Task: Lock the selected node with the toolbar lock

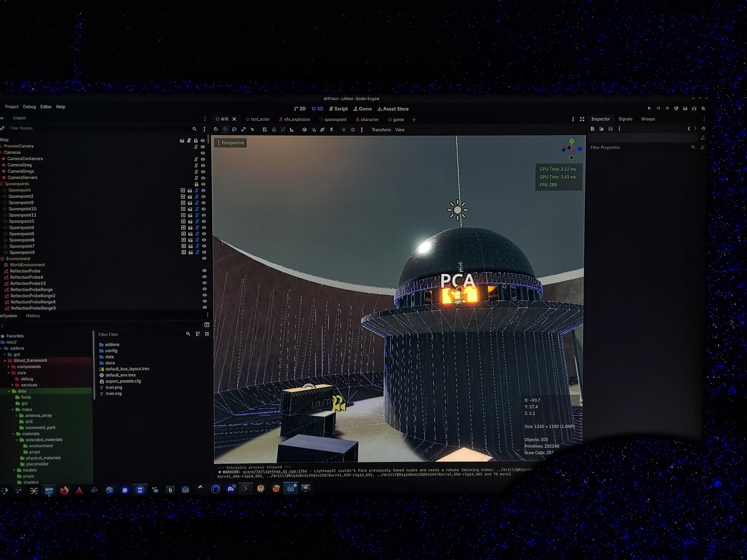Action: (x=274, y=130)
